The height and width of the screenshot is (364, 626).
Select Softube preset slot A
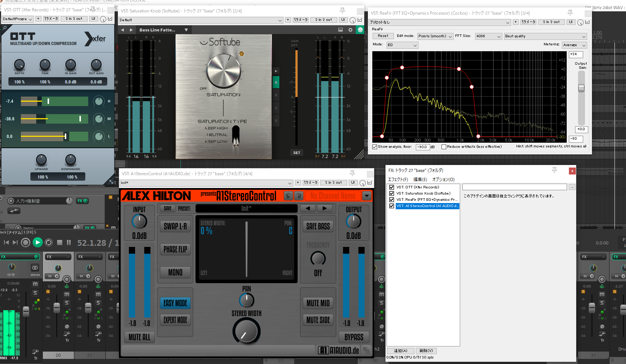click(276, 83)
